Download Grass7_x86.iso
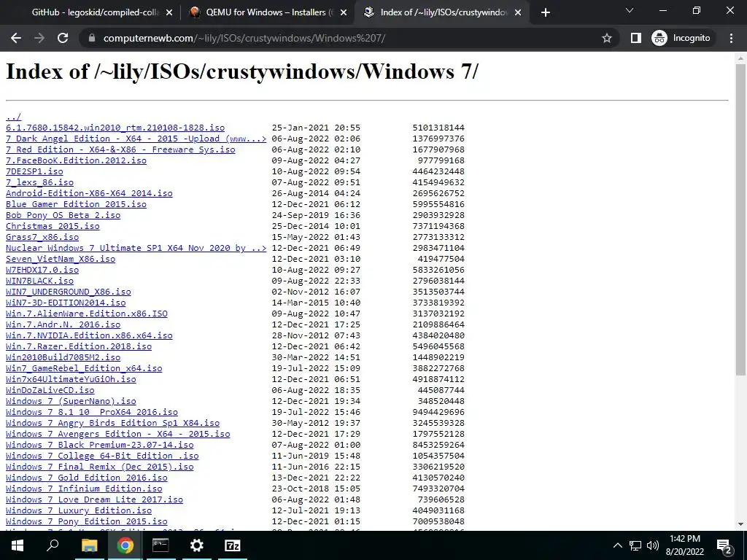This screenshot has height=560, width=747. coord(42,237)
